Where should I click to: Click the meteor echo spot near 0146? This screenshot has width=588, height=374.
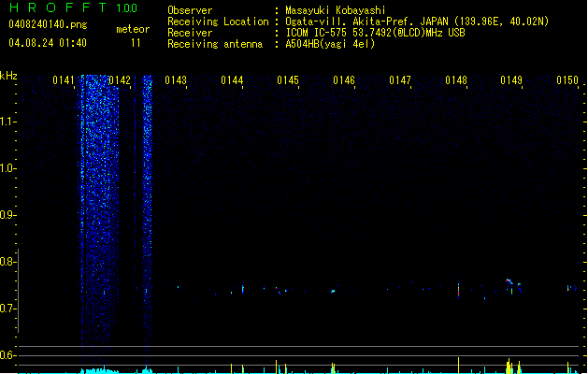pos(333,291)
